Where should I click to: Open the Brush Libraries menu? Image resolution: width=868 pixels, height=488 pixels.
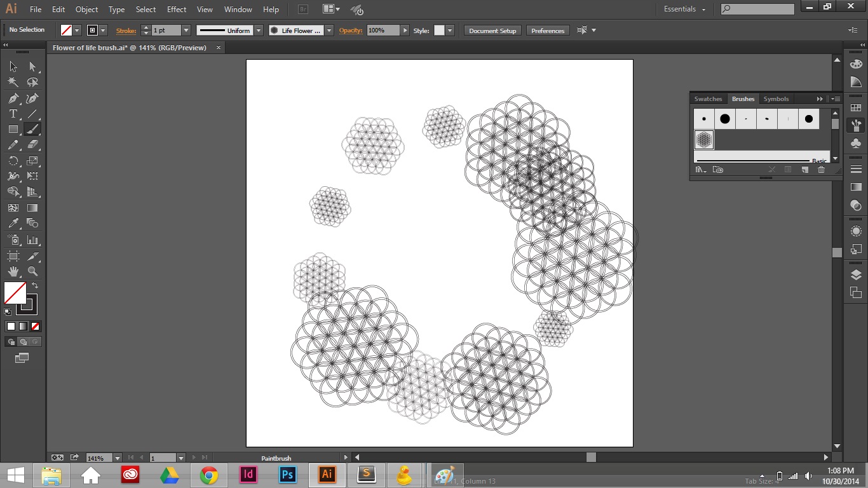tap(700, 170)
